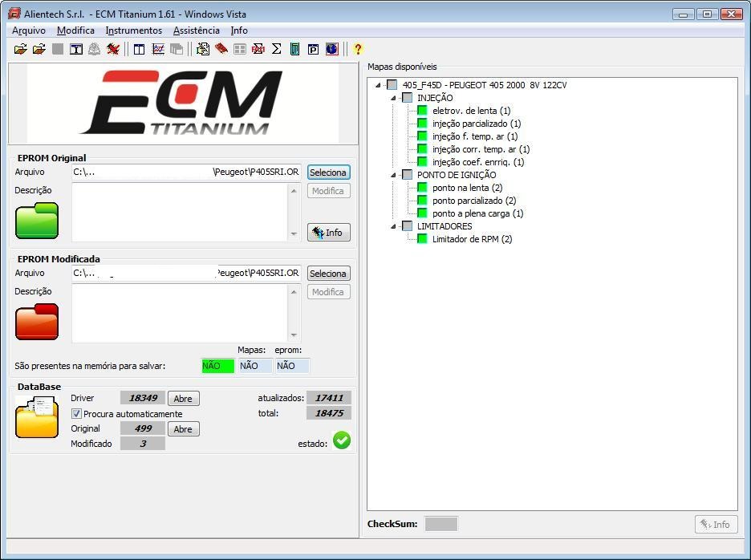This screenshot has height=560, width=751.
Task: Click the gray CheckSum value box
Action: click(x=441, y=524)
